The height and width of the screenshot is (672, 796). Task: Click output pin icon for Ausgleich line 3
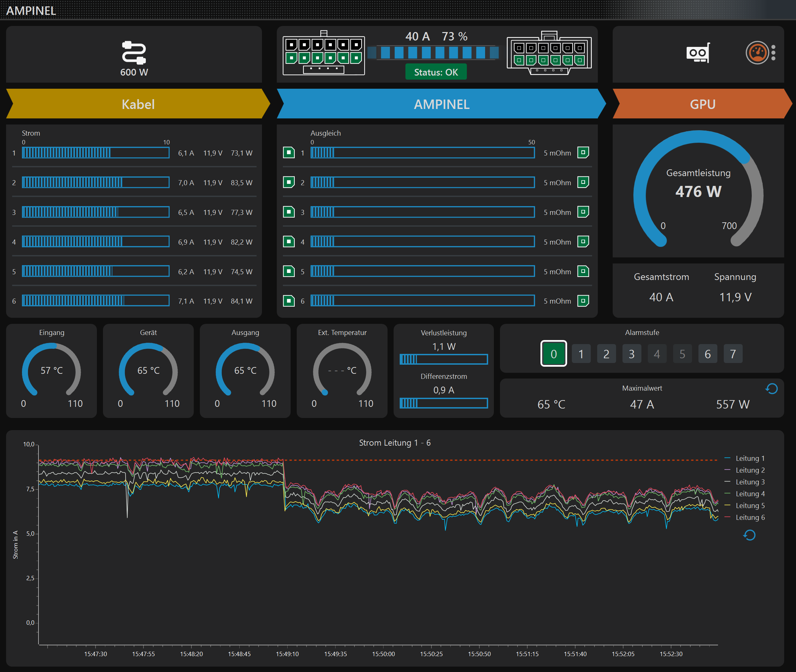point(583,212)
